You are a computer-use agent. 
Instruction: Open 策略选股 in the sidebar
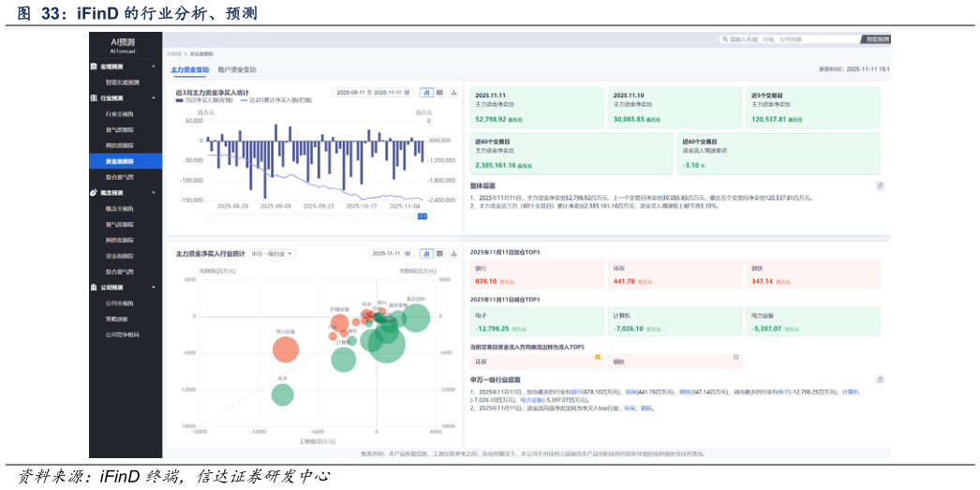(x=119, y=319)
